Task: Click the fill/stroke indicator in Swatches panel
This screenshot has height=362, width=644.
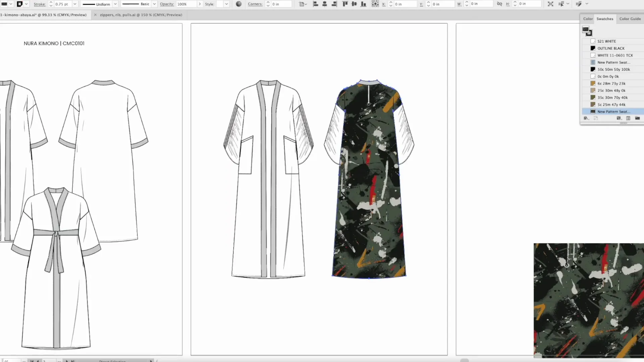Action: [x=587, y=31]
